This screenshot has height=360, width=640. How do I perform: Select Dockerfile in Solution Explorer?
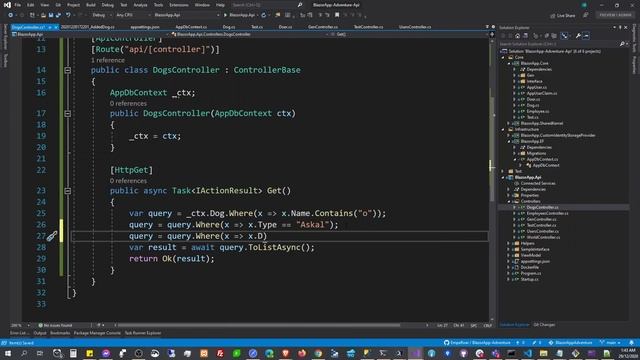coord(530,267)
